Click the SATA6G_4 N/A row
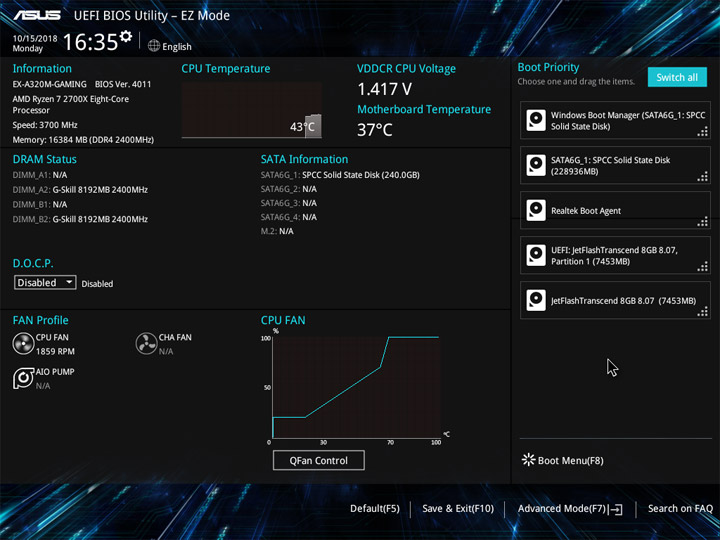This screenshot has width=720, height=540. pos(289,217)
